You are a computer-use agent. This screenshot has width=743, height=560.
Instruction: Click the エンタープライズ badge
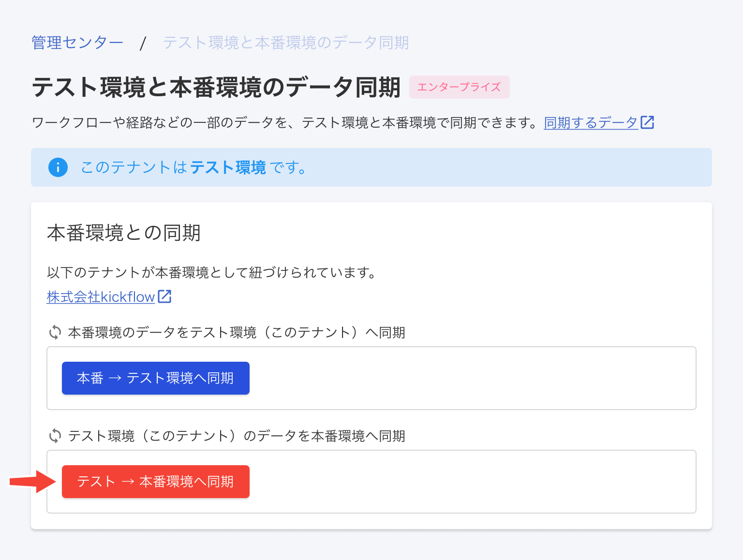click(459, 87)
